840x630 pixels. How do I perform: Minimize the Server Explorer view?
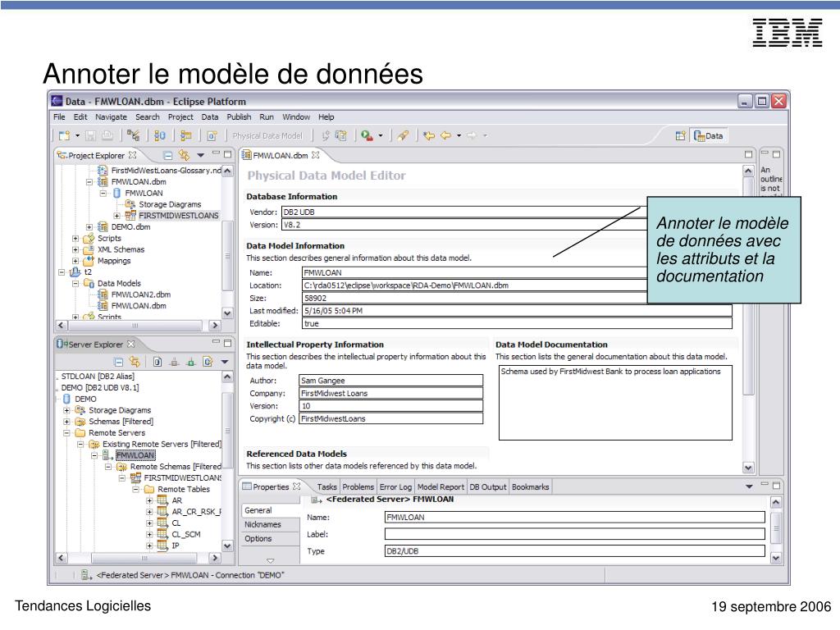point(216,342)
